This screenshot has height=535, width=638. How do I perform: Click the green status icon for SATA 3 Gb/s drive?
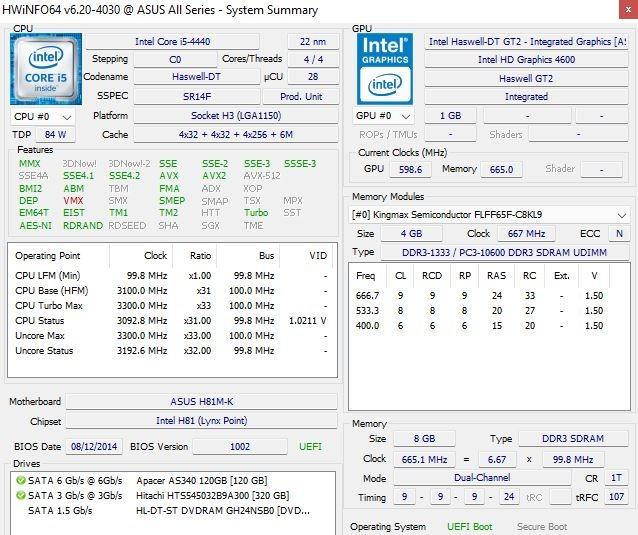pos(20,496)
